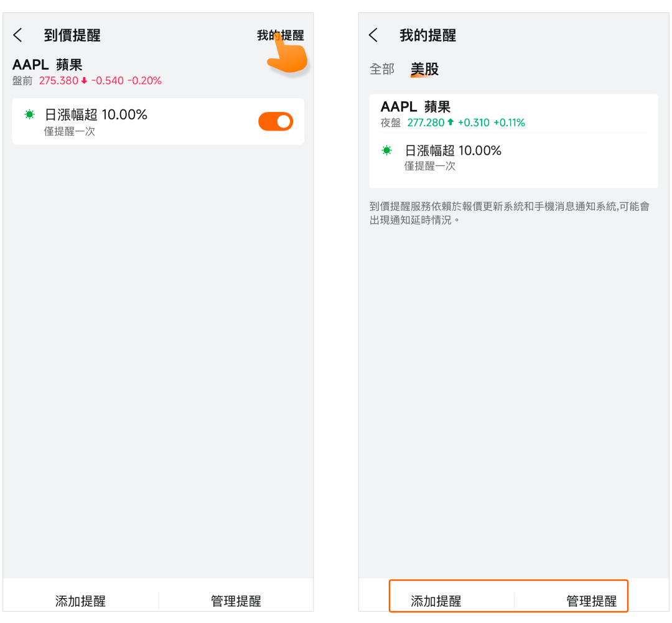Disable the 日漲幅超 10.00% alert switch
672x623 pixels.
click(x=275, y=122)
